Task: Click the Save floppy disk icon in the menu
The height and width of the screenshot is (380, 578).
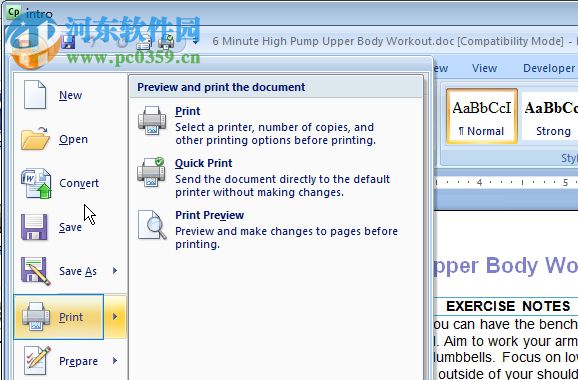Action: click(34, 227)
